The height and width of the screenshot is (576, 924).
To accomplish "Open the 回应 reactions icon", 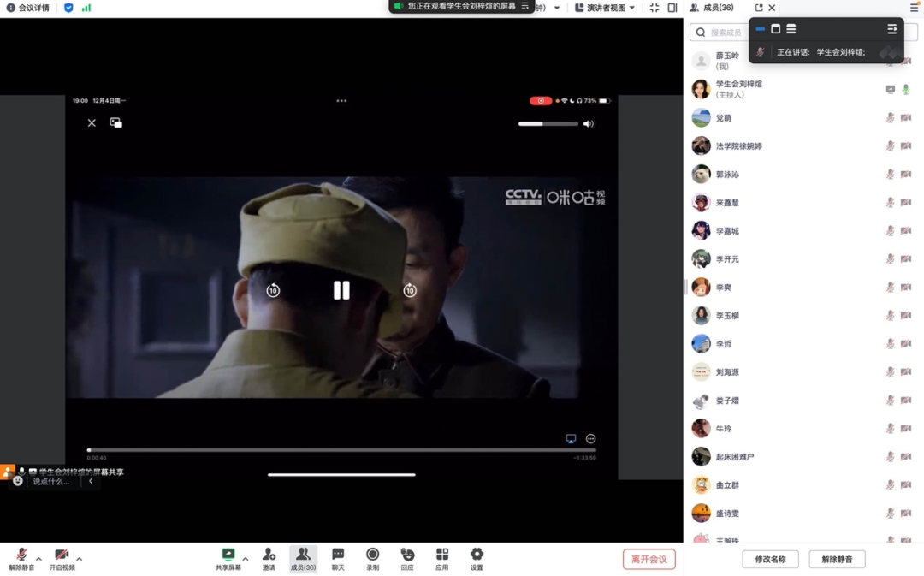I will (407, 556).
